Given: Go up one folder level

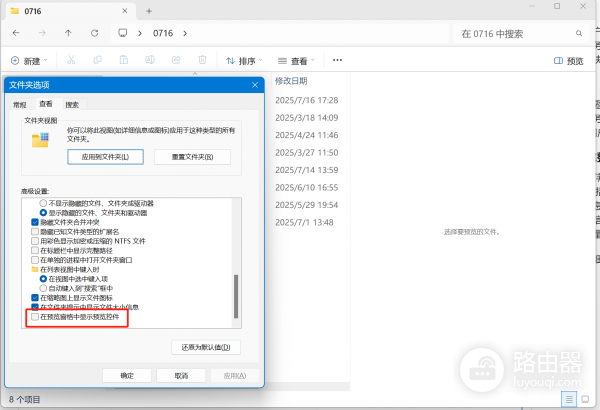Looking at the screenshot, I should tap(68, 33).
